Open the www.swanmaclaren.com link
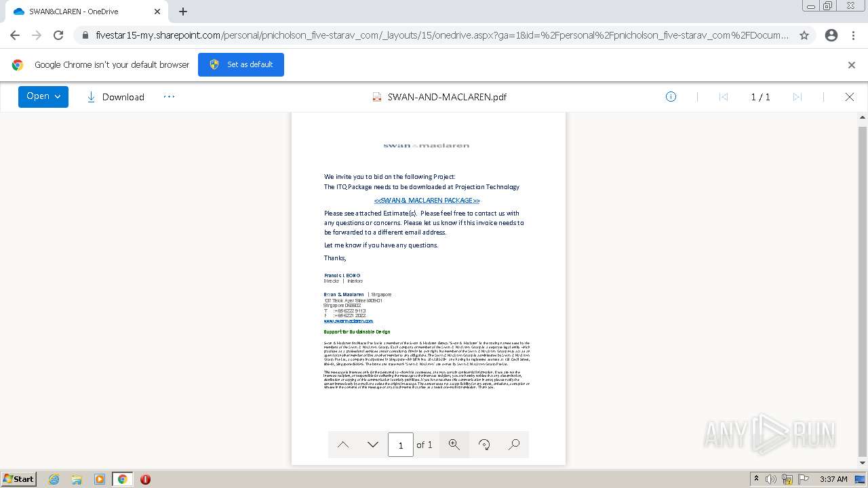The height and width of the screenshot is (488, 868). point(349,321)
